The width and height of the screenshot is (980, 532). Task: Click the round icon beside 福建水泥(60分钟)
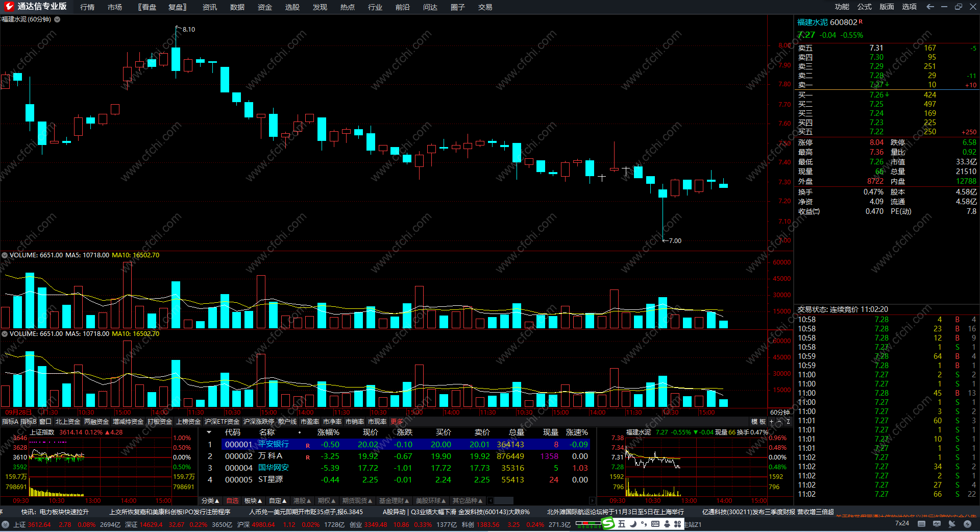point(57,19)
